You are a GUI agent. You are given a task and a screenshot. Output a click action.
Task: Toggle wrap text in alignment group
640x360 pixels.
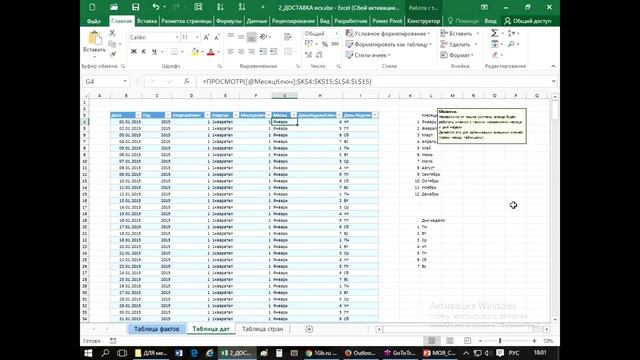pos(288,37)
